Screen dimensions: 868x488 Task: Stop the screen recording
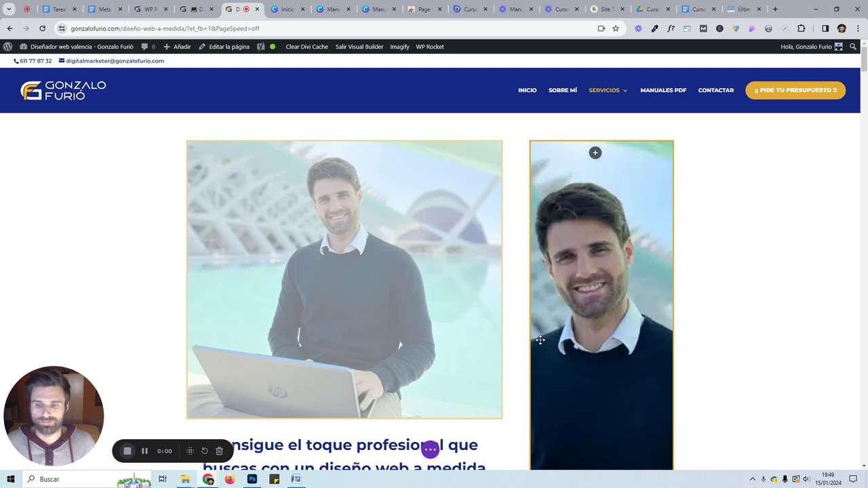point(127,451)
